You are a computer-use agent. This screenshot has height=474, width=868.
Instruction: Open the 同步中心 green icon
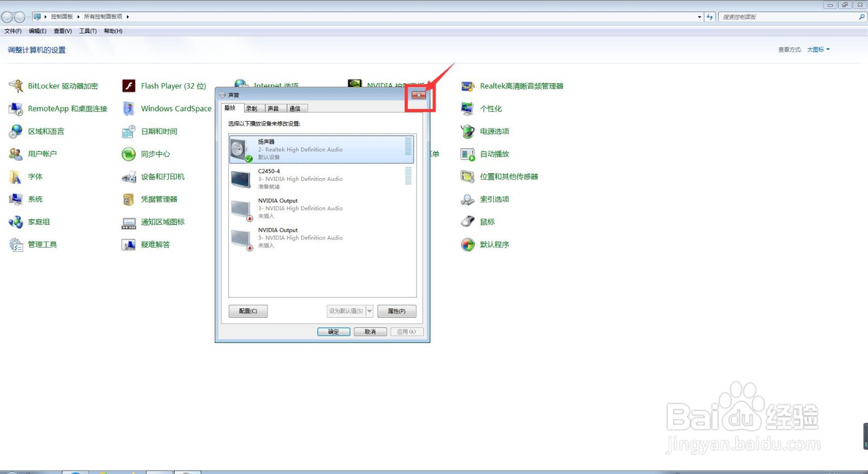[129, 154]
